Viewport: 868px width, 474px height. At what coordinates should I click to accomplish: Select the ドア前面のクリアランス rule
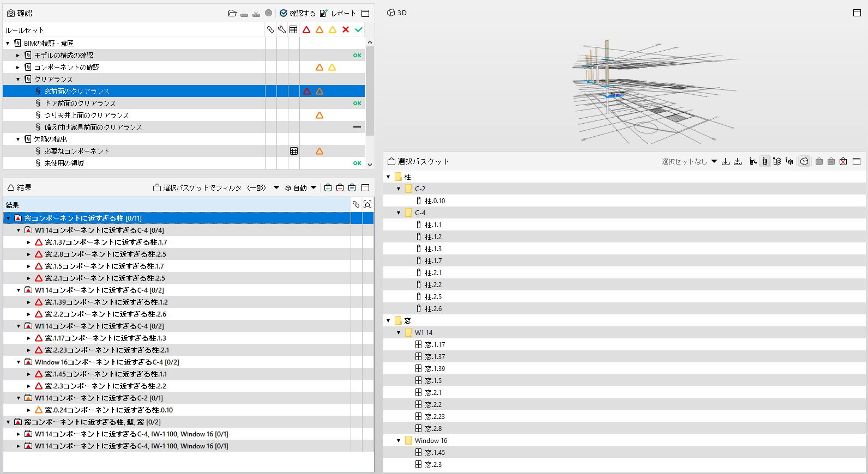pos(80,103)
